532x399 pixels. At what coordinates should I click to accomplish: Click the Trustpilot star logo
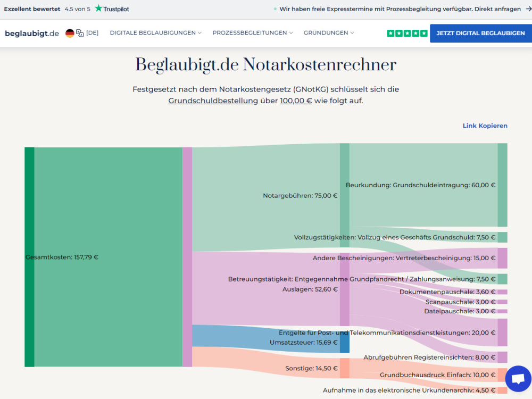[98, 8]
